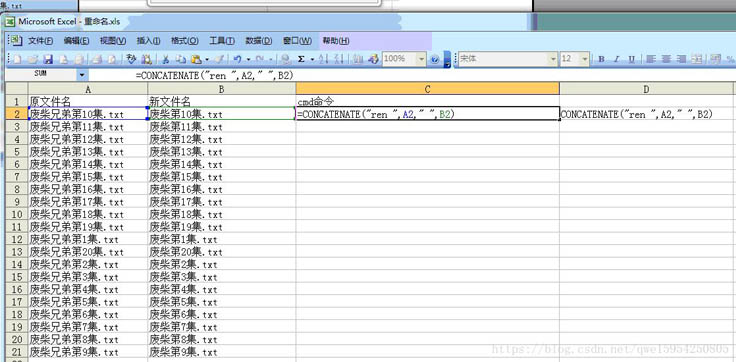
Task: Toggle Italic formatting
Action: (617, 59)
